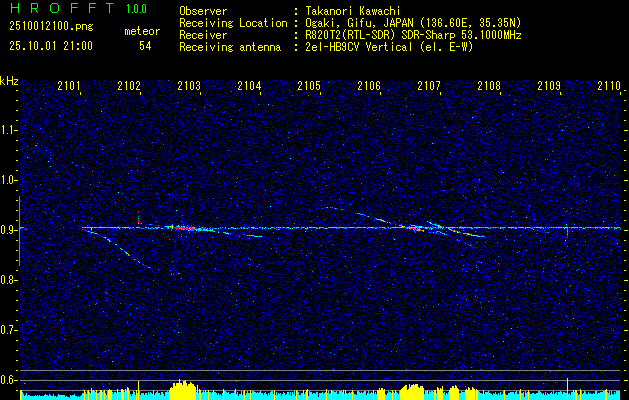
Task: Click the 2110 time axis marker
Action: [x=609, y=85]
